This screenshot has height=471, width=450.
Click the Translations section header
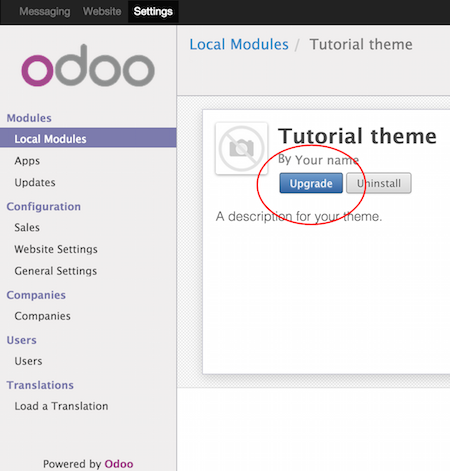[x=40, y=385]
